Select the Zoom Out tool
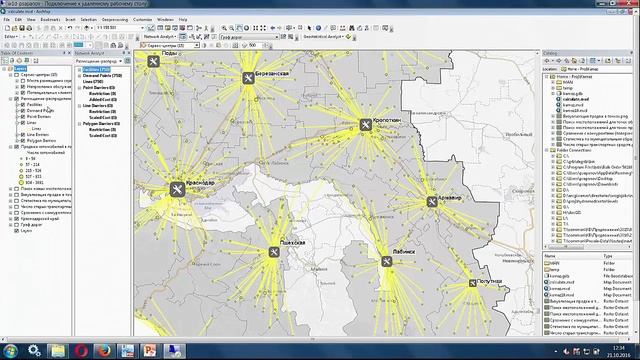640x360 pixels. tap(231, 28)
